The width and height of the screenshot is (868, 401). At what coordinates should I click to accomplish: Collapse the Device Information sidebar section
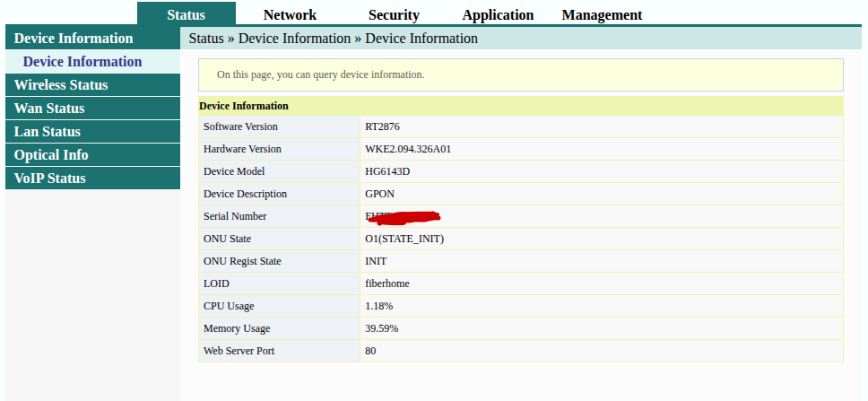(74, 39)
